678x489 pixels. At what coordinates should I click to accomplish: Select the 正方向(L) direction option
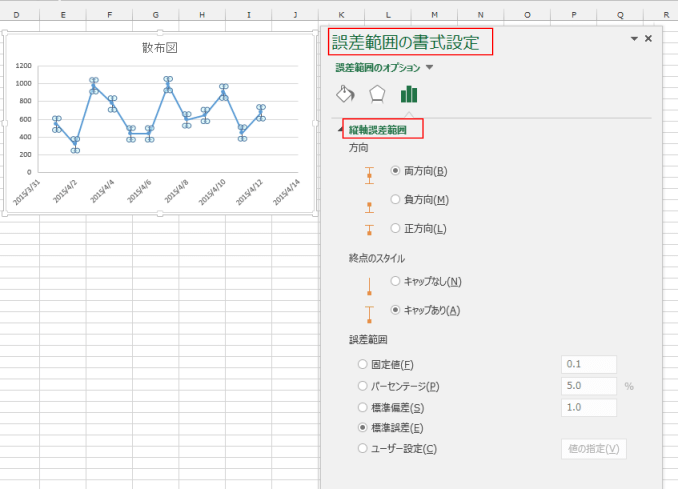click(x=396, y=228)
